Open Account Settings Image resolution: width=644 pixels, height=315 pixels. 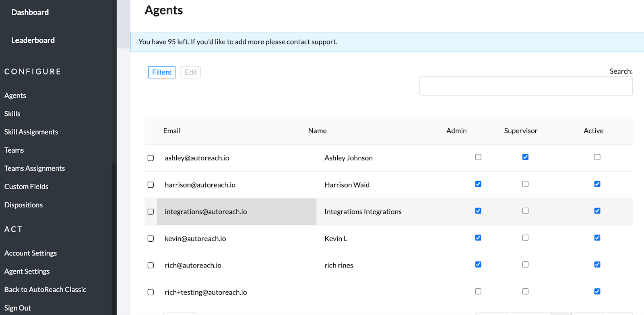(x=31, y=253)
